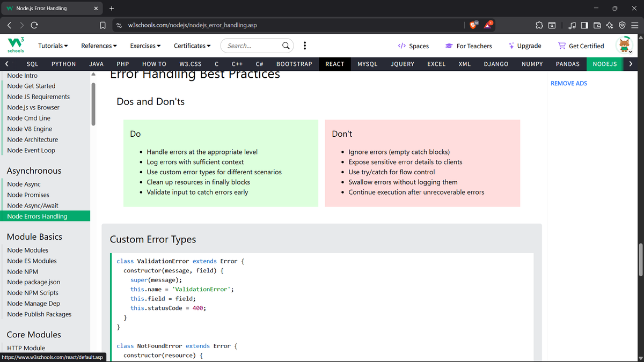Screen dimensions: 644x362
Task: Go back to previous page
Action: point(10,25)
